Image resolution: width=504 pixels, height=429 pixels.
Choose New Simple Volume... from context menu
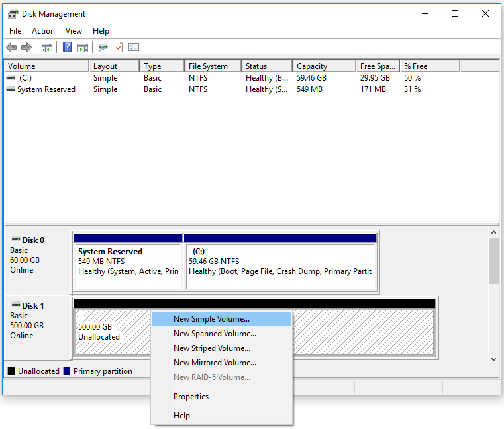tap(221, 319)
